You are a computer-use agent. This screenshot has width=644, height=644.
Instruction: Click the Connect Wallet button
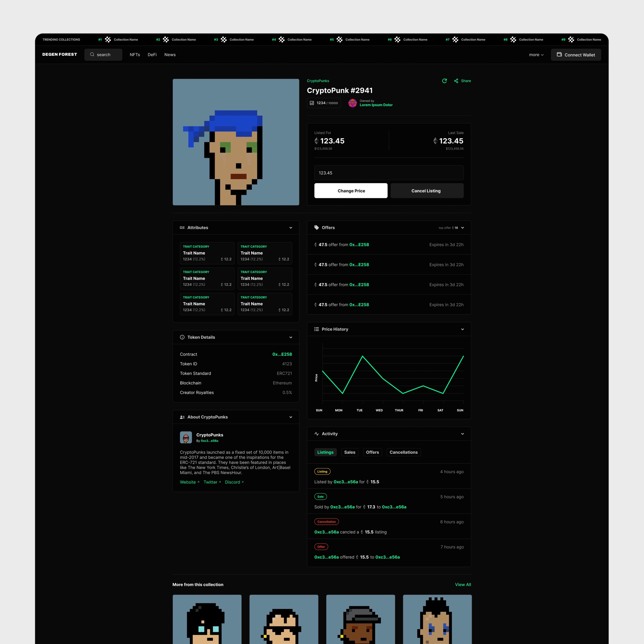[576, 55]
